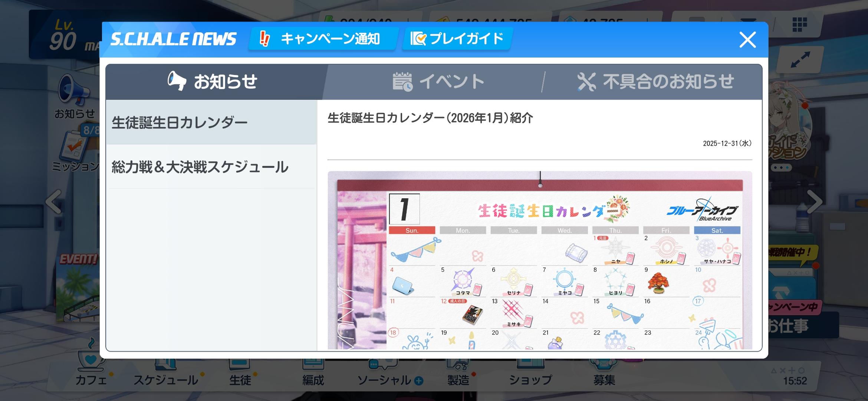The image size is (868, 401).
Task: Switch to 不具合のお知らせ tab
Action: click(x=655, y=81)
